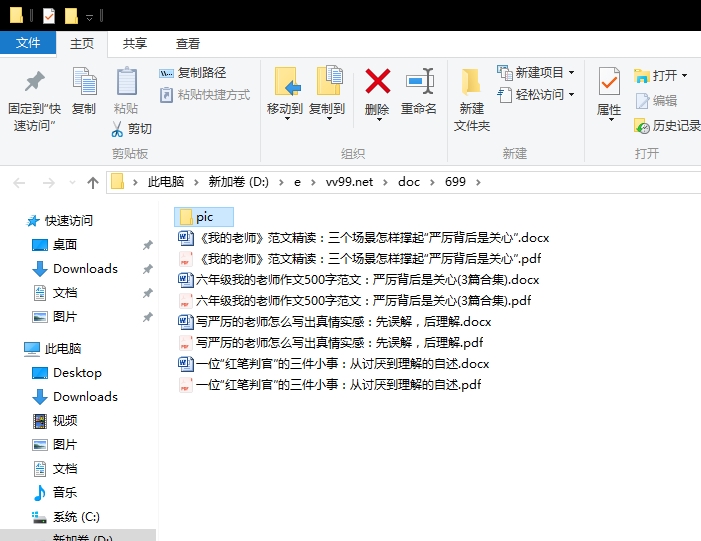701x541 pixels.
Task: Select 六年级我的老师作文500字范文 pdf file
Action: [x=355, y=301]
